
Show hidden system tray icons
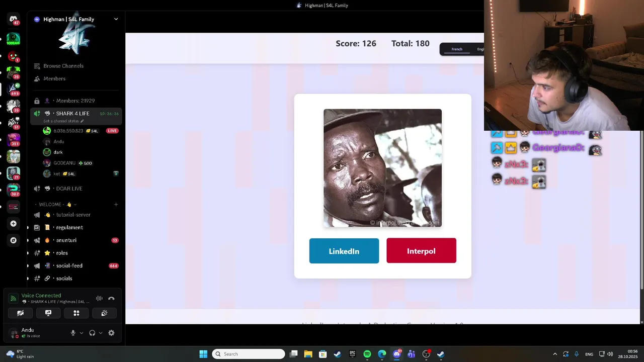[555, 354]
